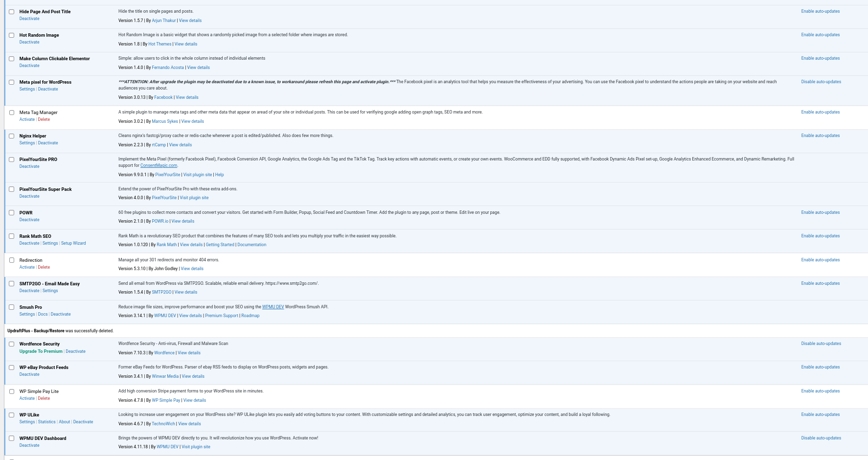
Task: Deactivate the Hot Random Image plugin
Action: click(x=29, y=42)
